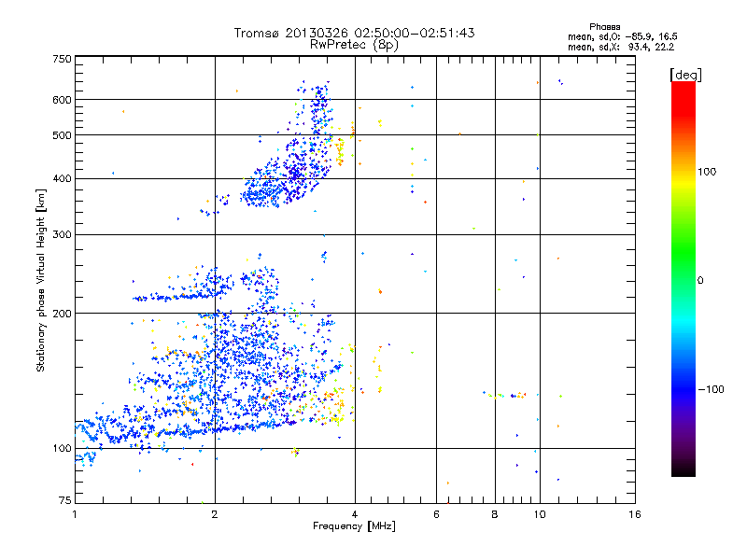Click the plot title 'Tromsø 20130326 02:50:00-02:51:43'
Screen dimensions: 747x560
pyautogui.click(x=354, y=33)
